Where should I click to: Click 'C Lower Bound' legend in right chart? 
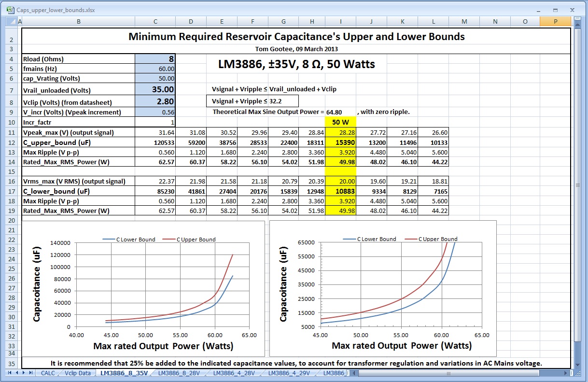point(370,239)
